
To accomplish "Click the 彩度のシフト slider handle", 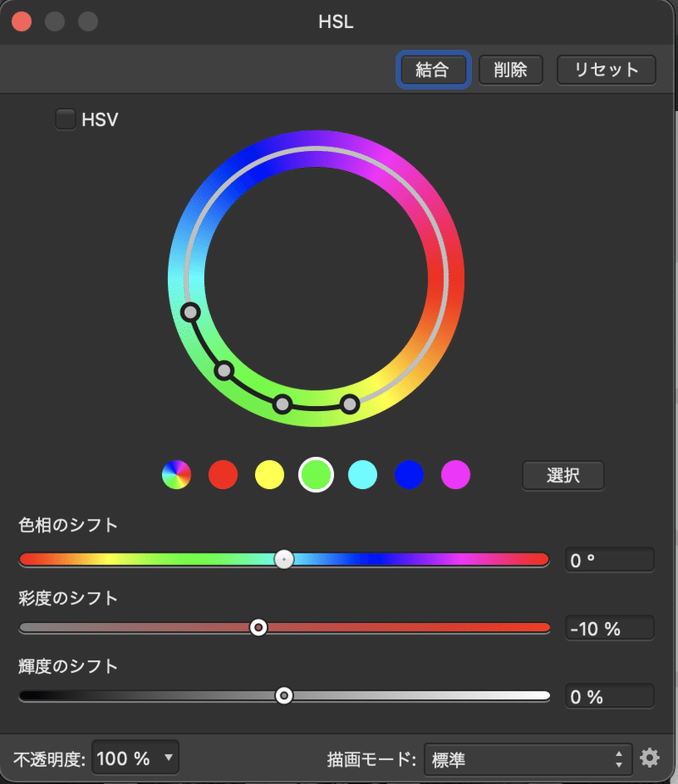I will click(258, 627).
